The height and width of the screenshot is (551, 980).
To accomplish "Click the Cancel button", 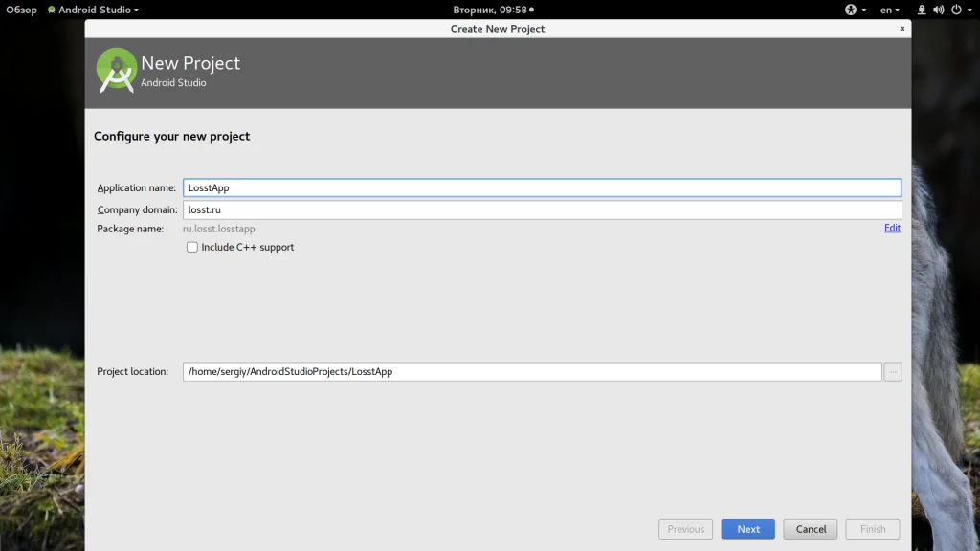I will 811,529.
